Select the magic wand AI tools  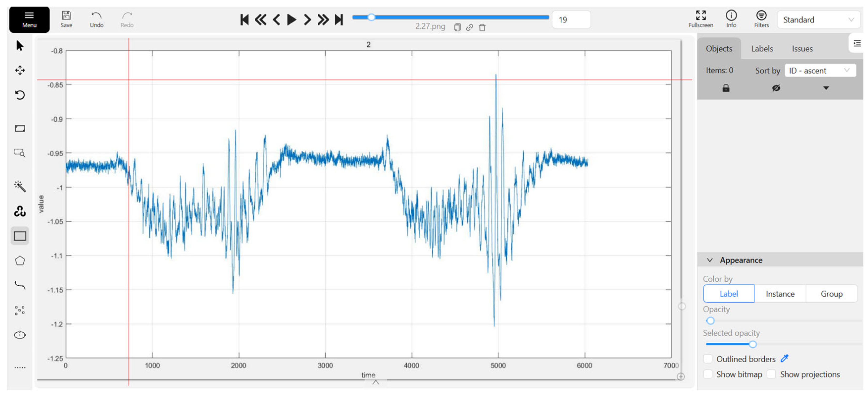[19, 186]
